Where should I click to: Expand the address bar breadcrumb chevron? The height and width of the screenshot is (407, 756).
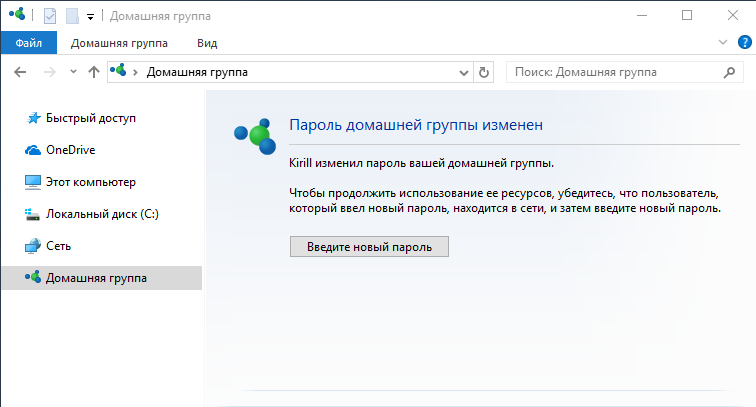point(135,72)
